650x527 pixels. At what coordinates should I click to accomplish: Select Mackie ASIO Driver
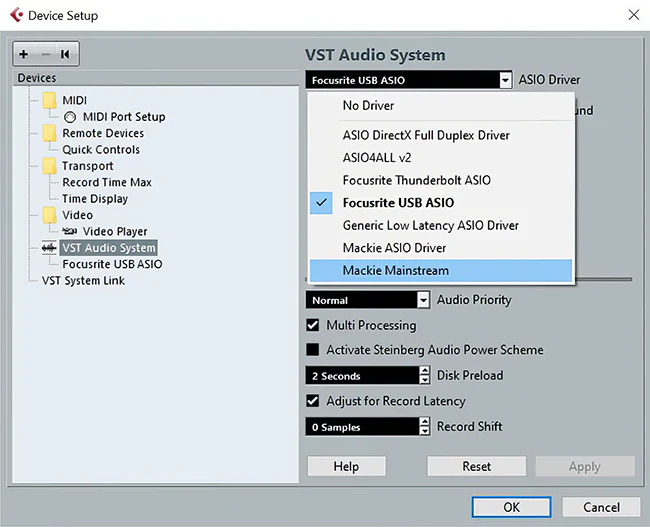(x=441, y=248)
